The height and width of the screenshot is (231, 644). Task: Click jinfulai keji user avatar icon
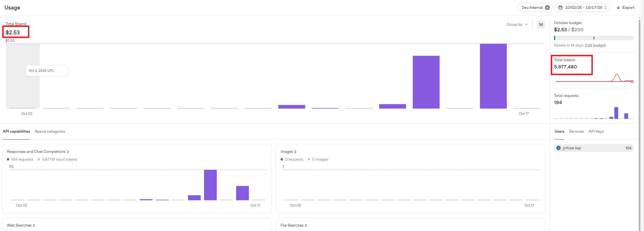[x=558, y=148]
